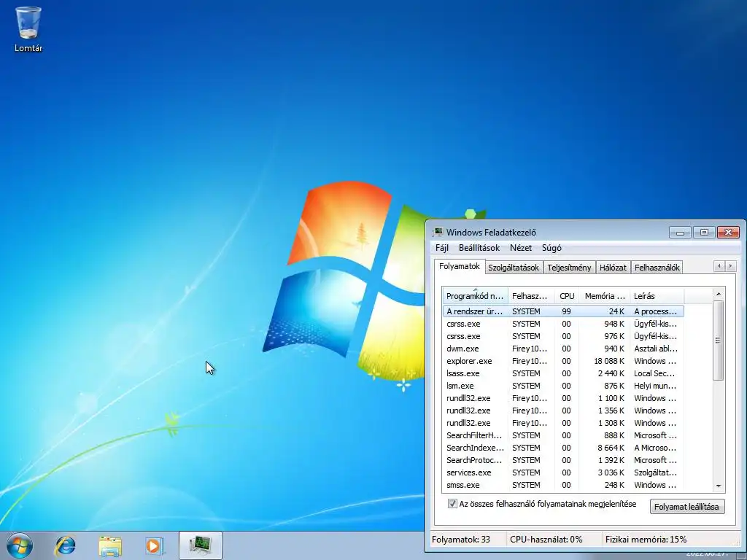Click the 'Szolgáltat…' description cell
747x560 pixels.
655,472
